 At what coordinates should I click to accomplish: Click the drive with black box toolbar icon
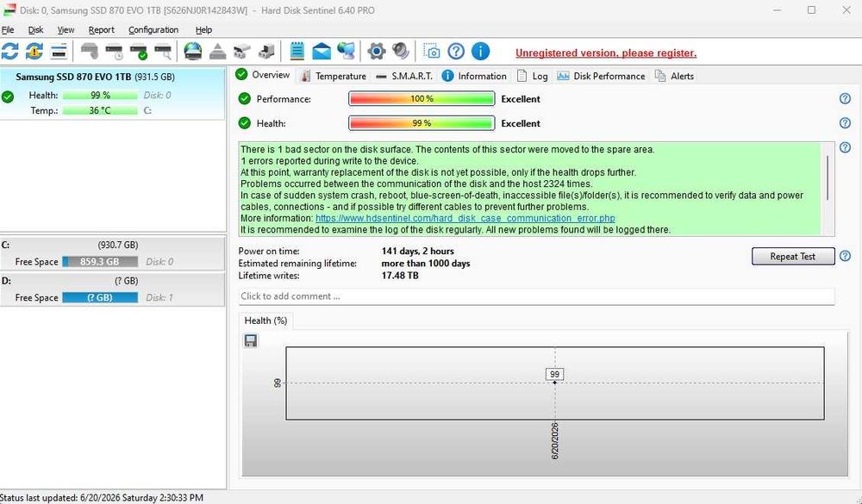(266, 52)
